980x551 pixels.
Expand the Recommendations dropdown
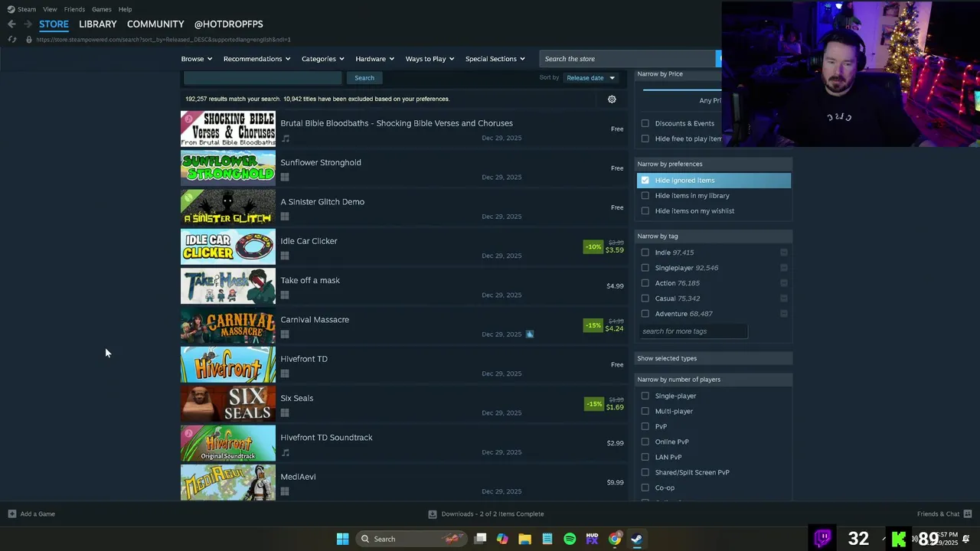pos(256,59)
